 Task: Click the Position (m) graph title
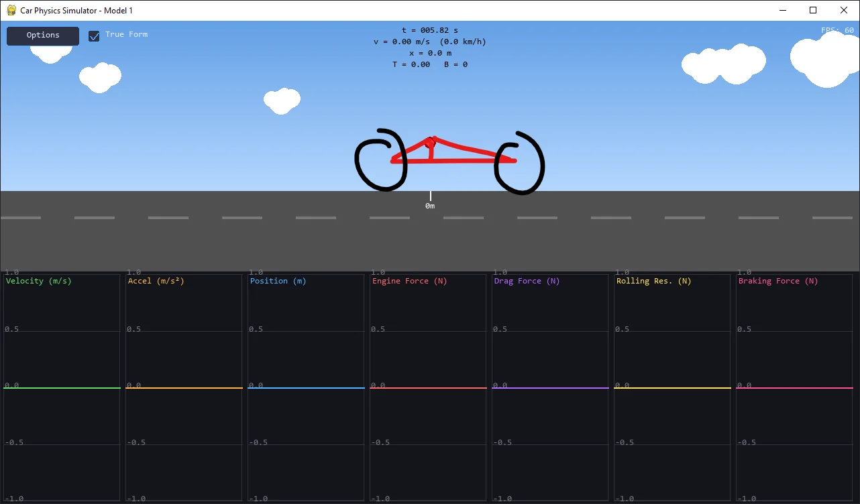point(277,280)
